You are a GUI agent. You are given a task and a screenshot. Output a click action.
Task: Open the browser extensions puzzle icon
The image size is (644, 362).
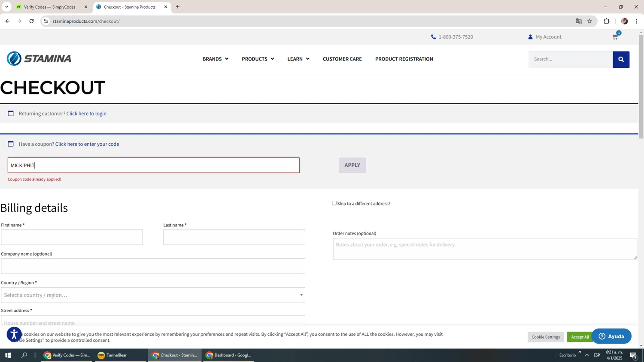[x=607, y=21]
